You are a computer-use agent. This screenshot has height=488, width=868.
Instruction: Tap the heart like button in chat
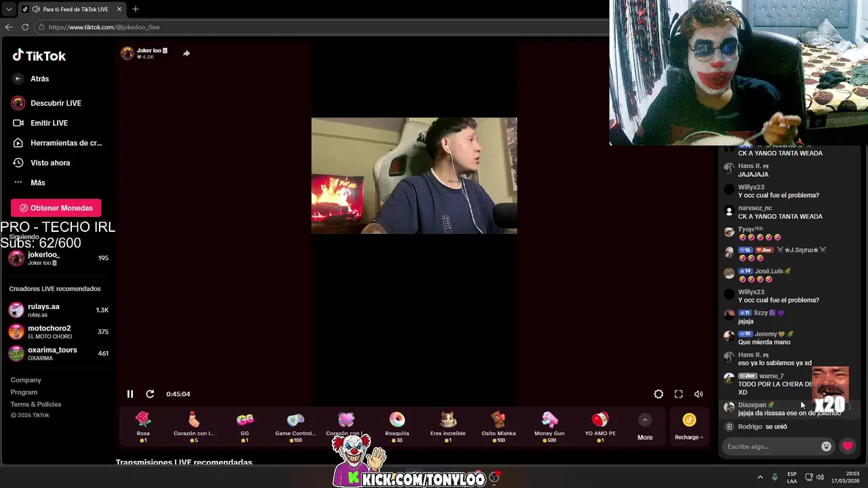point(848,446)
